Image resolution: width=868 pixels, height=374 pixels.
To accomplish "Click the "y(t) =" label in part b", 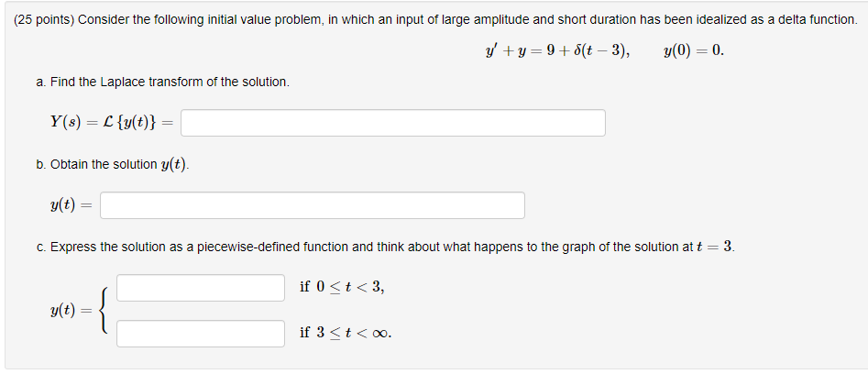I will pyautogui.click(x=71, y=205).
